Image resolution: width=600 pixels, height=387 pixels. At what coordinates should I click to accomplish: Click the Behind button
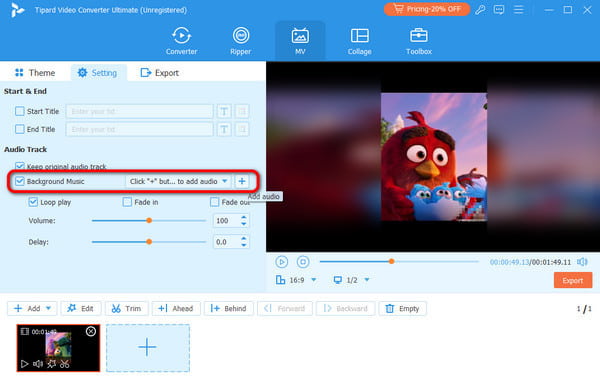click(228, 308)
